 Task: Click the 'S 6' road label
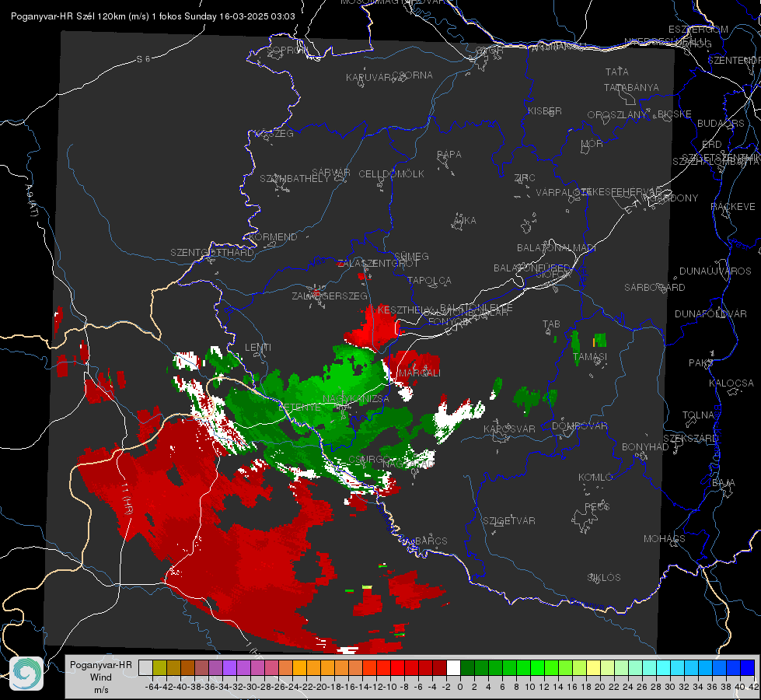pyautogui.click(x=143, y=59)
